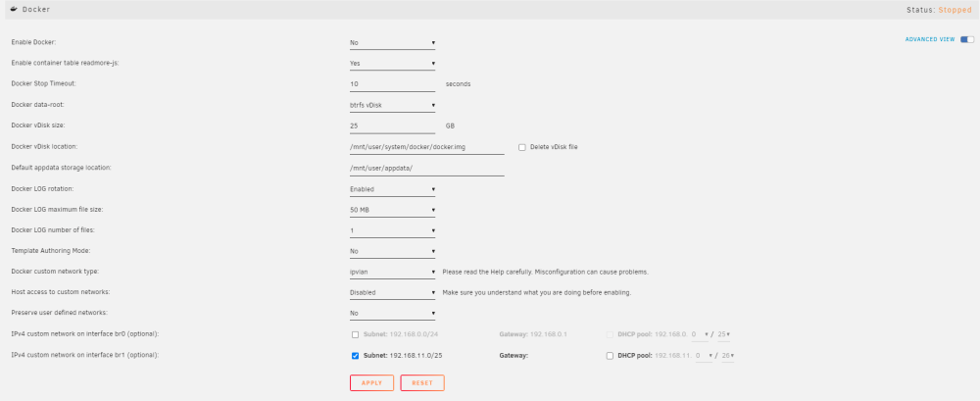Click the 'Status: Stopped' text
The image size is (980, 401).
click(x=939, y=10)
